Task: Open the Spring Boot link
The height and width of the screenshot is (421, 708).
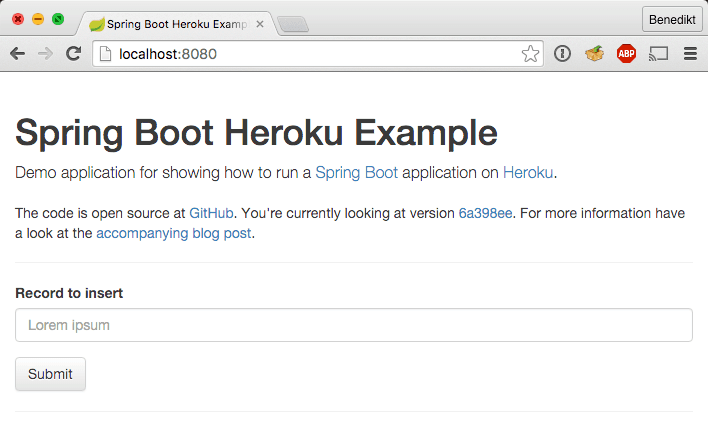Action: click(356, 172)
